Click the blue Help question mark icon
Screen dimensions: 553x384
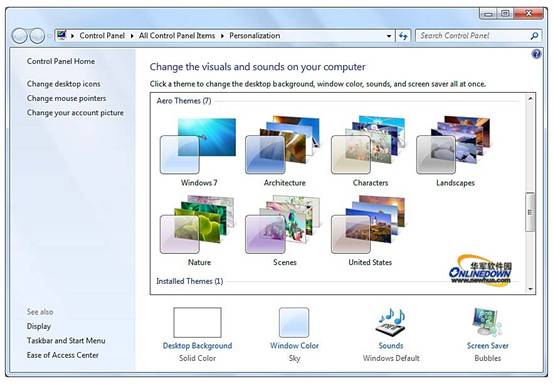[536, 54]
